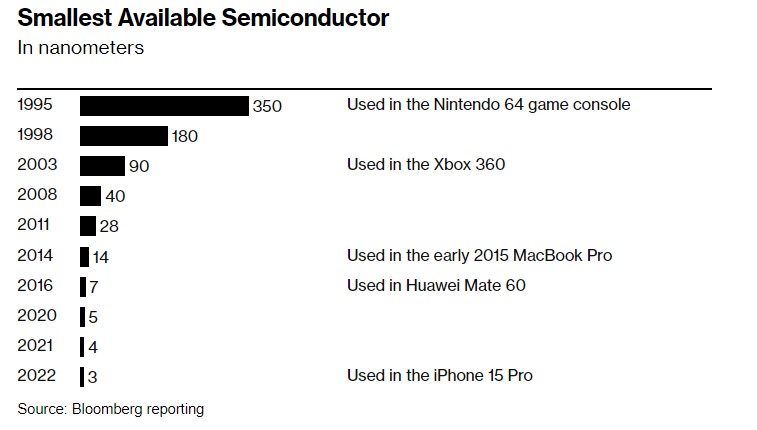Click the 1995 bar showing 350 nanometers
Viewport: 757px width, 430px height.
[x=164, y=105]
